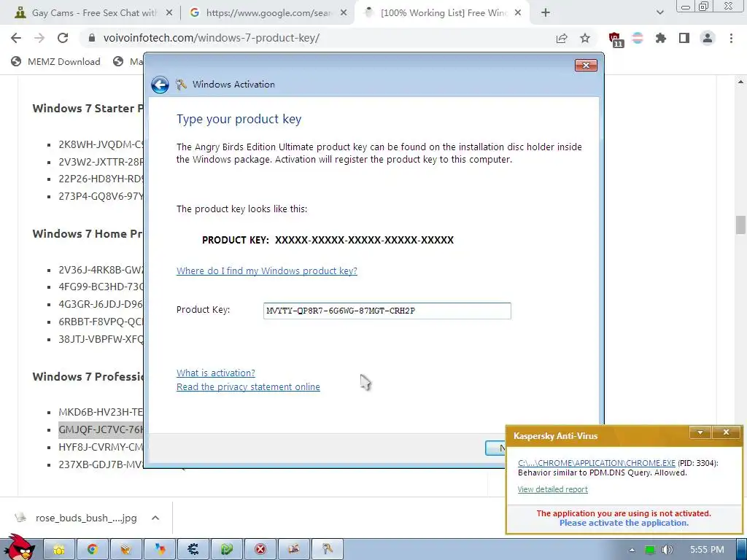
Task: Click the Windows Activation keys title icon
Action: (181, 85)
